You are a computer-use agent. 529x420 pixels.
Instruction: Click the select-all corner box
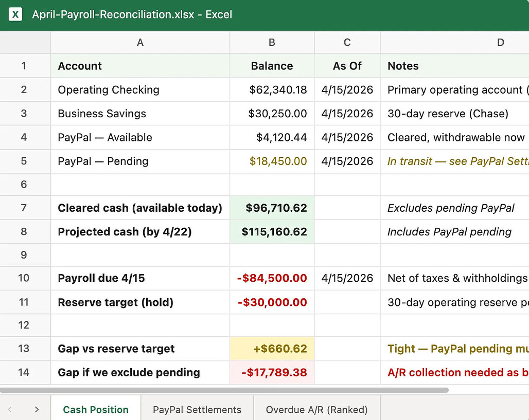[x=25, y=43]
